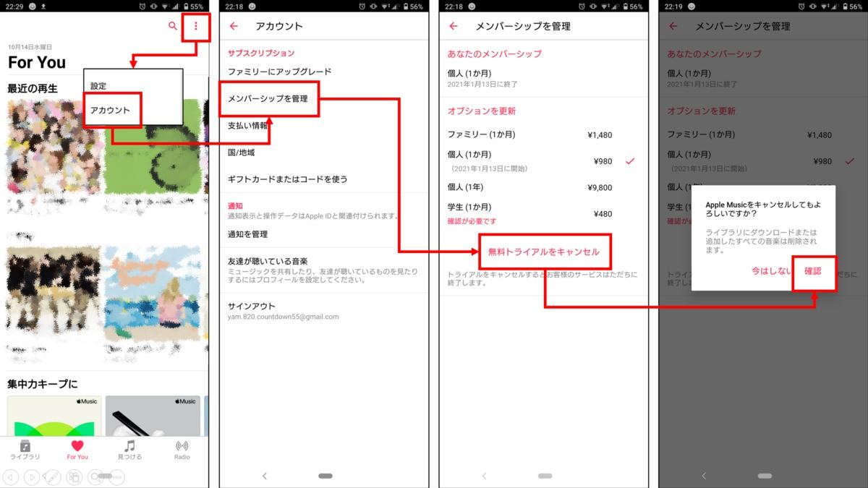
Task: Tap the dimmed back arrow behind the dialog
Action: 673,26
